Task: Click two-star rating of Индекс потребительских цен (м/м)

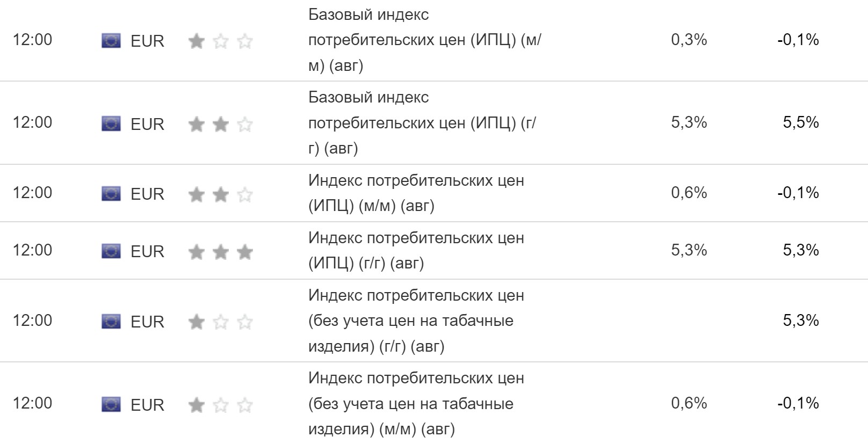Action: pos(220,194)
